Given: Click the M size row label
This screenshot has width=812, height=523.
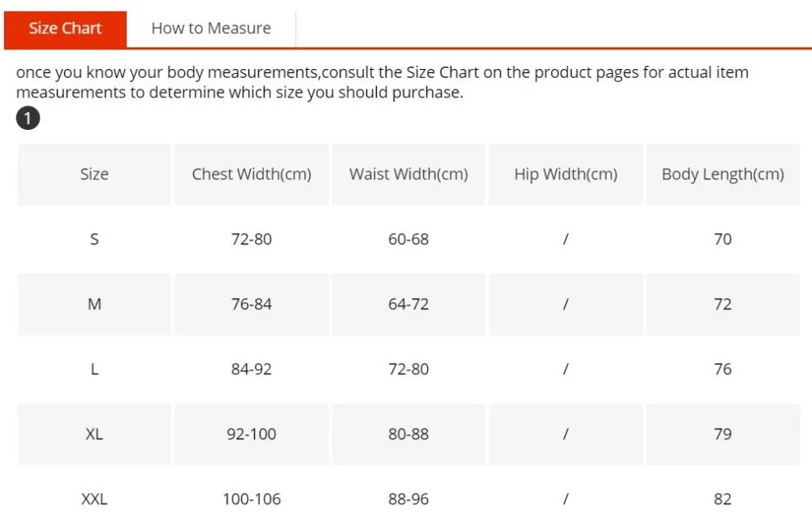Looking at the screenshot, I should 94,304.
